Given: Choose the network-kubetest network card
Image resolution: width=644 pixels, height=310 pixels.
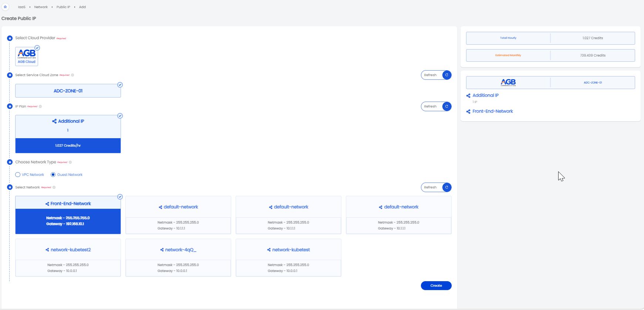Looking at the screenshot, I should pos(289,258).
